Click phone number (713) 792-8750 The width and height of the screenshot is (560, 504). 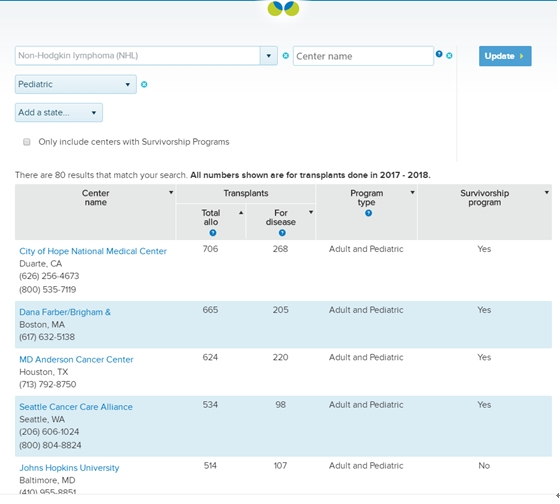tap(48, 385)
